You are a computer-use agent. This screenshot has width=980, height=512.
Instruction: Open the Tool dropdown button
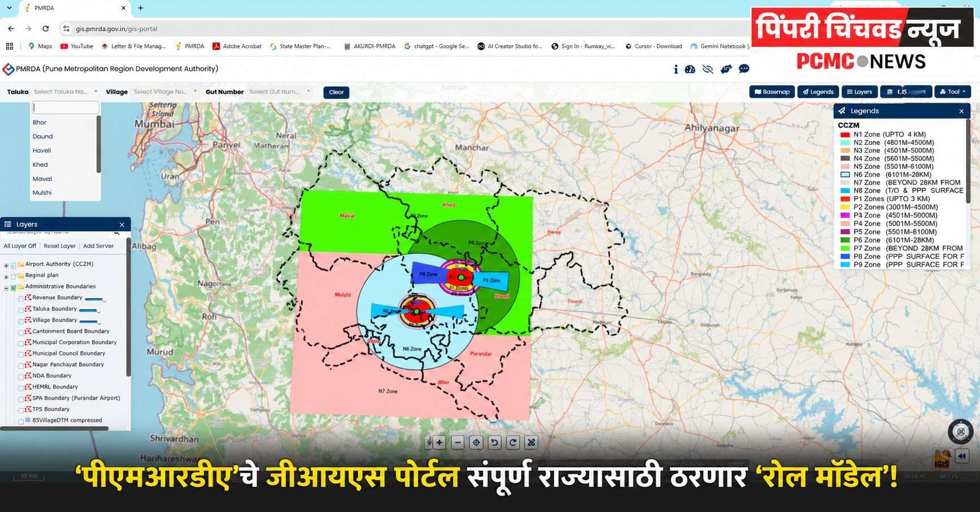953,92
